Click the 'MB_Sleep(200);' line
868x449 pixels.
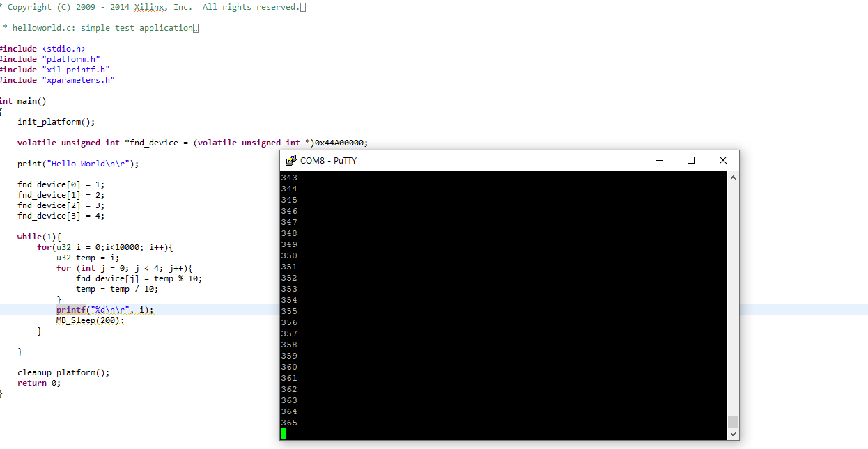91,320
